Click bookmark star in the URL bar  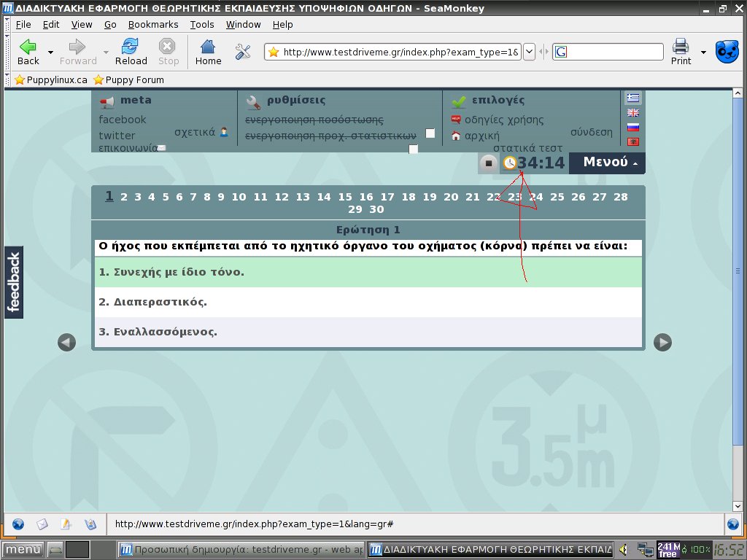click(273, 52)
